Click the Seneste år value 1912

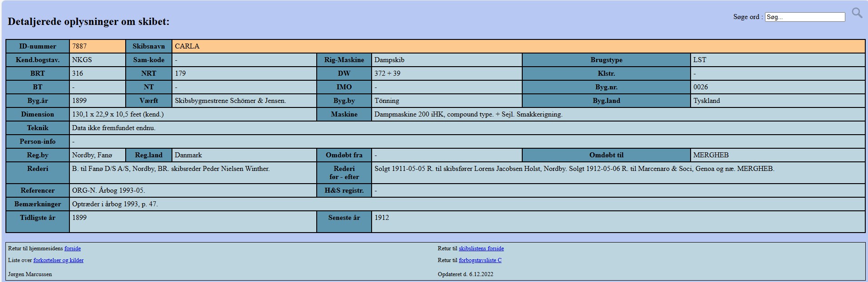pyautogui.click(x=382, y=218)
